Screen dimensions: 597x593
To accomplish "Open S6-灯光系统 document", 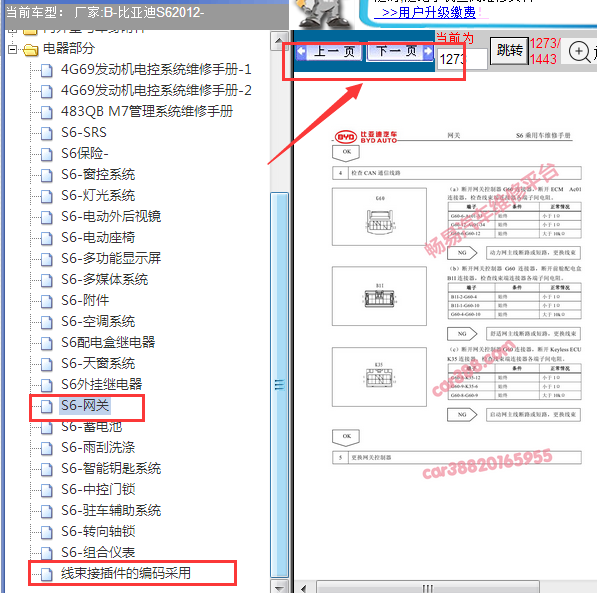I will click(x=98, y=195).
